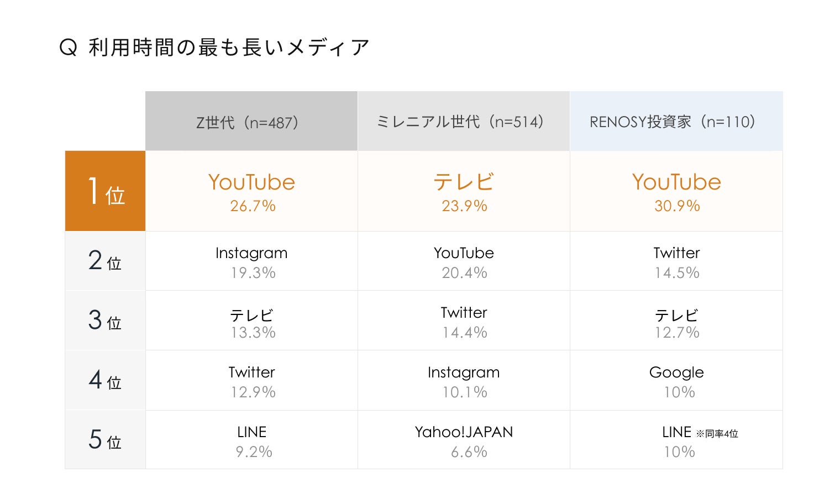Click the 4位 rank label

(105, 380)
